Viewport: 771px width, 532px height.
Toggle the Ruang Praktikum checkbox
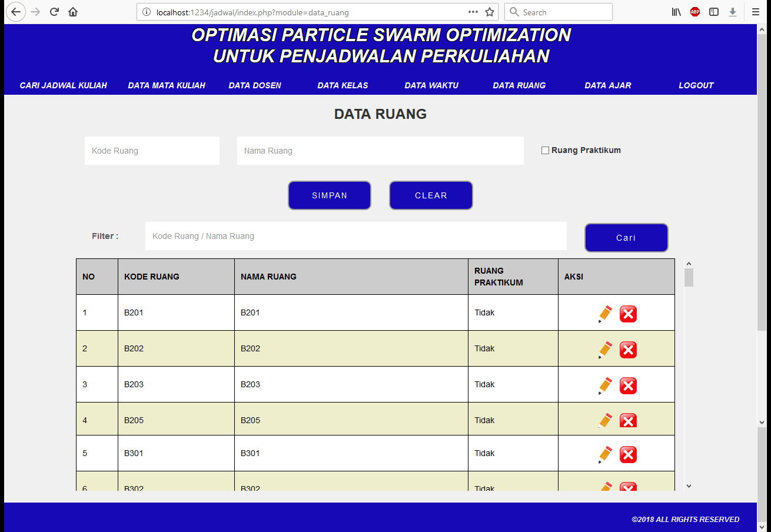545,150
